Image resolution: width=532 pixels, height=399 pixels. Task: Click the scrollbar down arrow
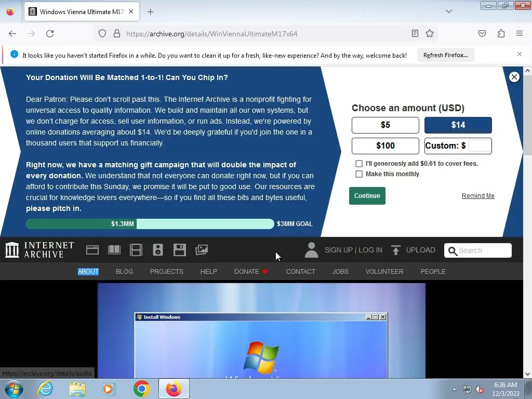[527, 374]
